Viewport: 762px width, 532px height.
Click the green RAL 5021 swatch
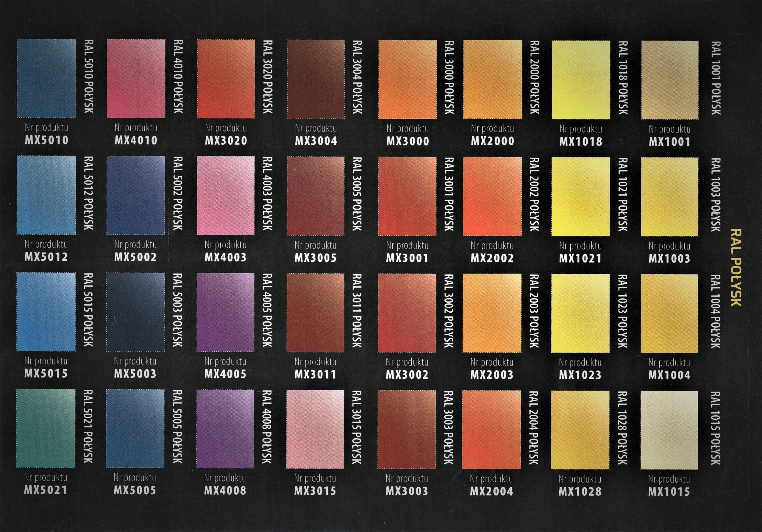click(x=46, y=428)
